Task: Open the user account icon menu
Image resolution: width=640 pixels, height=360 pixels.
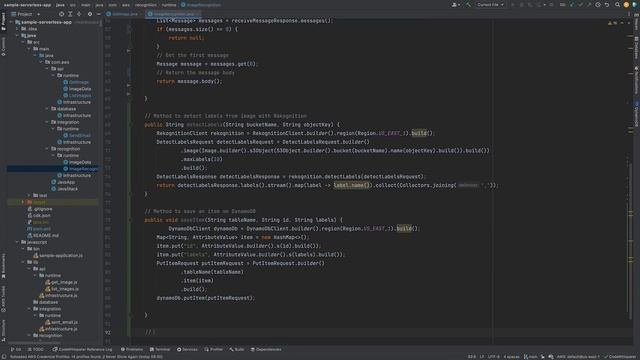Action: pos(456,5)
